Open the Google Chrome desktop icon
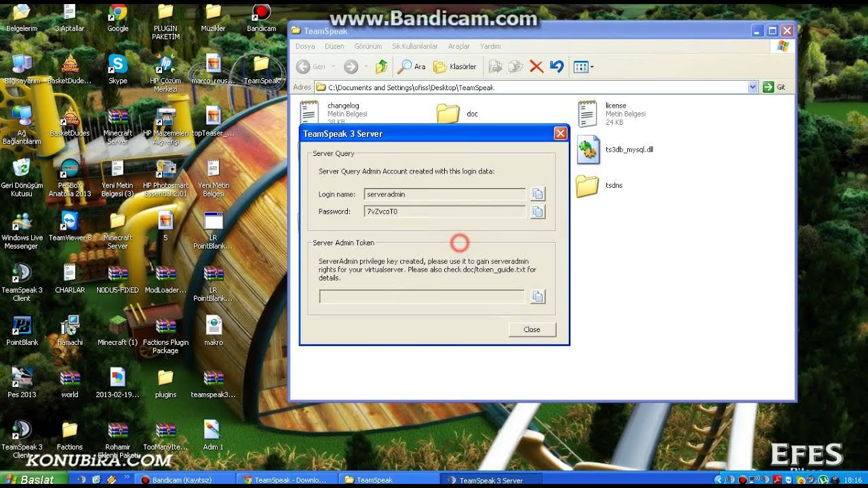 tap(118, 18)
